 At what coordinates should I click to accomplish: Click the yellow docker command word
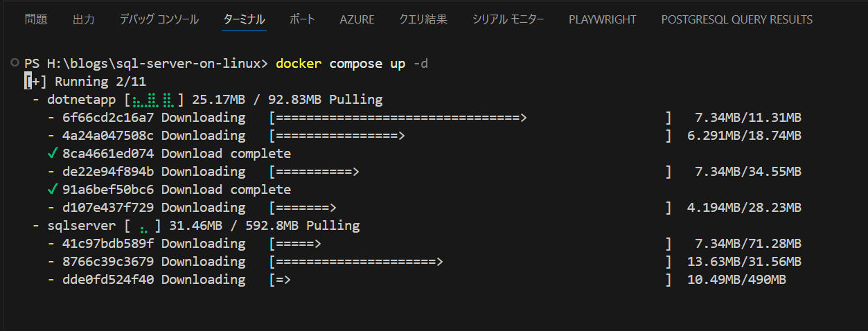tap(299, 64)
